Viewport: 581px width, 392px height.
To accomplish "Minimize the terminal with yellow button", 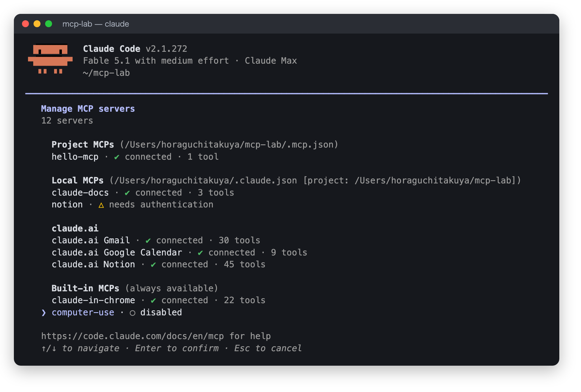I will point(37,24).
